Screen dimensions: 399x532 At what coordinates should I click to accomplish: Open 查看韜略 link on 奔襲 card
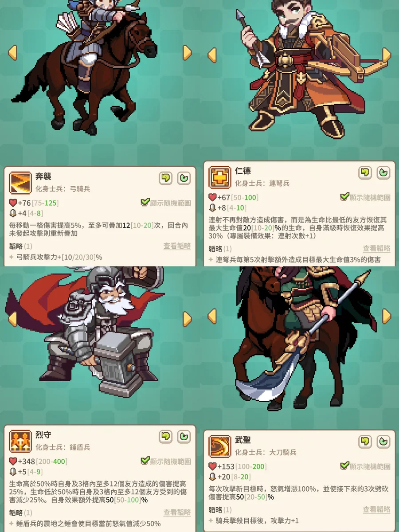coord(177,246)
